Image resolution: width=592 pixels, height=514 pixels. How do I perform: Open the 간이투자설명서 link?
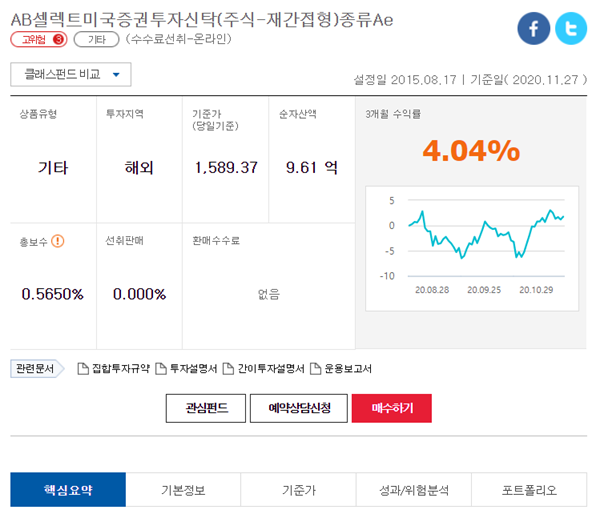pos(271,369)
